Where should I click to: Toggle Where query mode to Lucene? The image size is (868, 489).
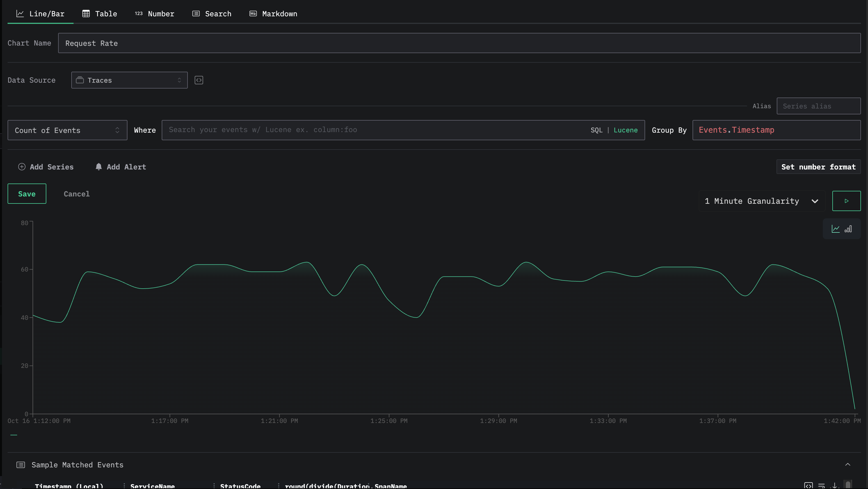[x=625, y=130]
